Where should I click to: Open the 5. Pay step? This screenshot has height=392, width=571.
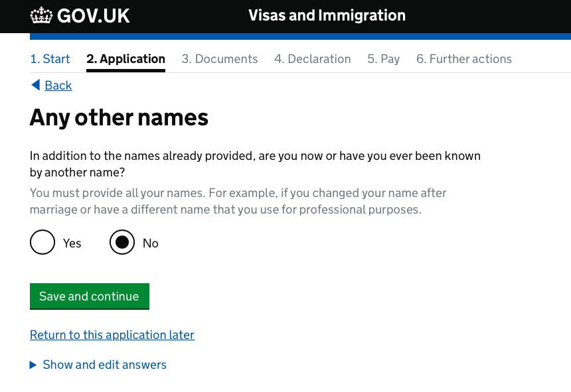coord(384,59)
